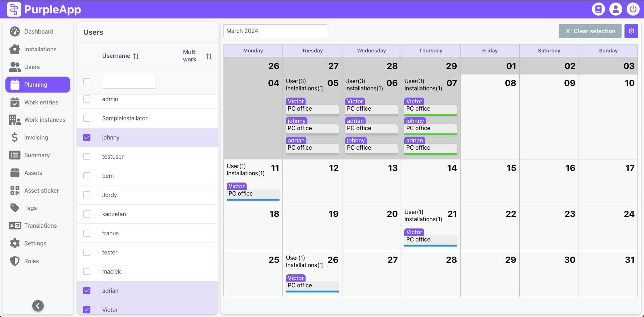644x317 pixels.
Task: Check the SampleInstallator checkbox
Action: (87, 118)
